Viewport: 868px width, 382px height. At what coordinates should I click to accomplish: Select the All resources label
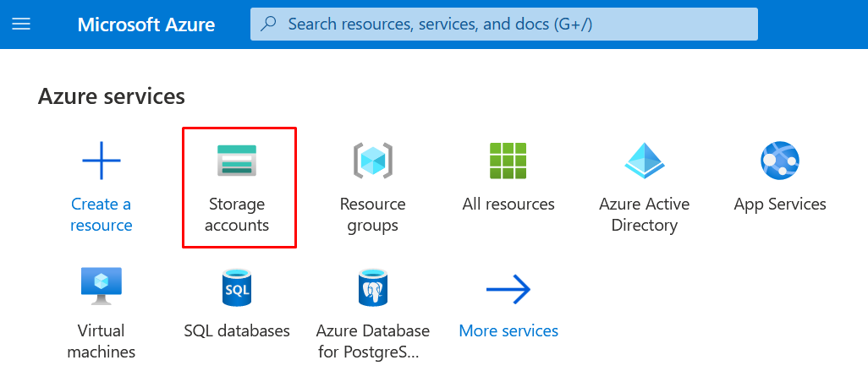(x=508, y=205)
